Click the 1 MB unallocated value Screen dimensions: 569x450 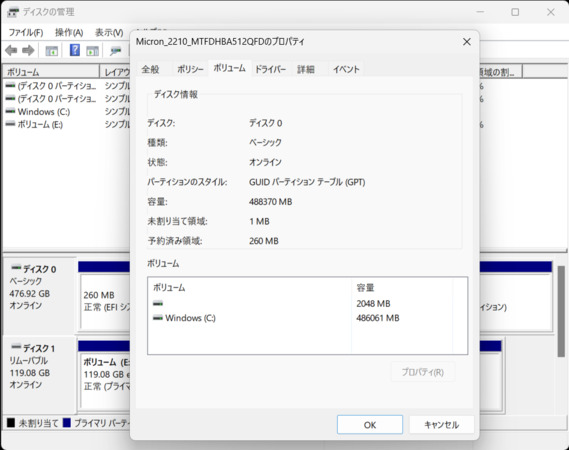pyautogui.click(x=259, y=221)
